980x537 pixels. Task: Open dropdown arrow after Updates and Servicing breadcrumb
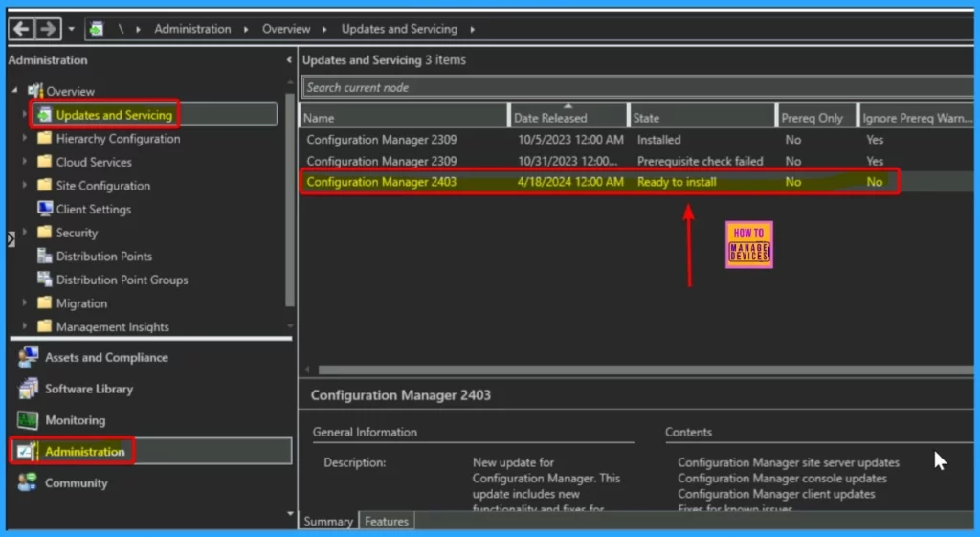472,29
